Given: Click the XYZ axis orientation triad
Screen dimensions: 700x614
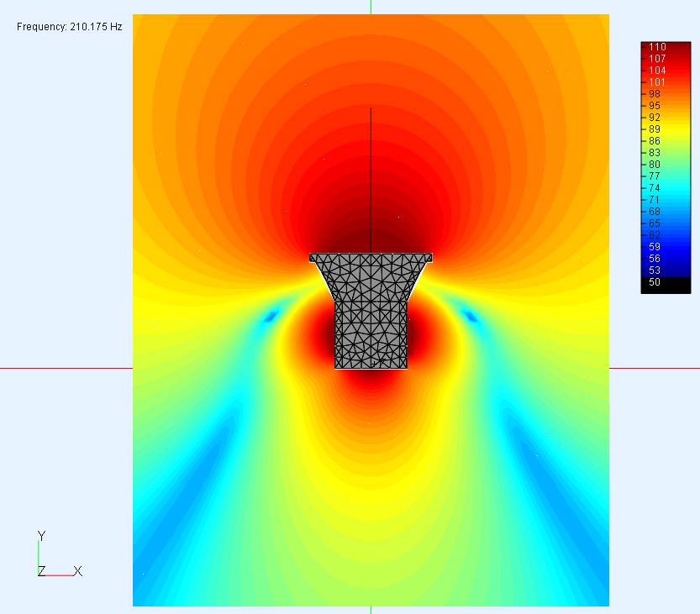Looking at the screenshot, I should (60, 554).
